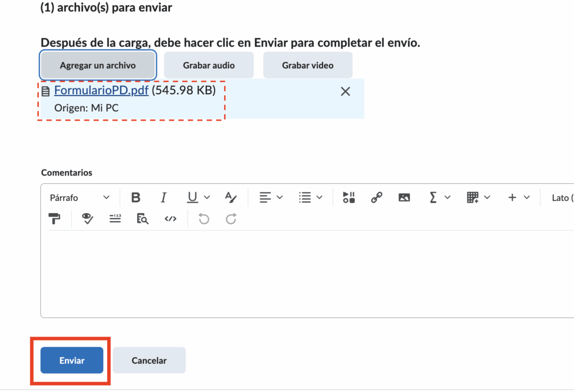The image size is (574, 392).
Task: Open the Párrafo format dropdown
Action: click(80, 197)
